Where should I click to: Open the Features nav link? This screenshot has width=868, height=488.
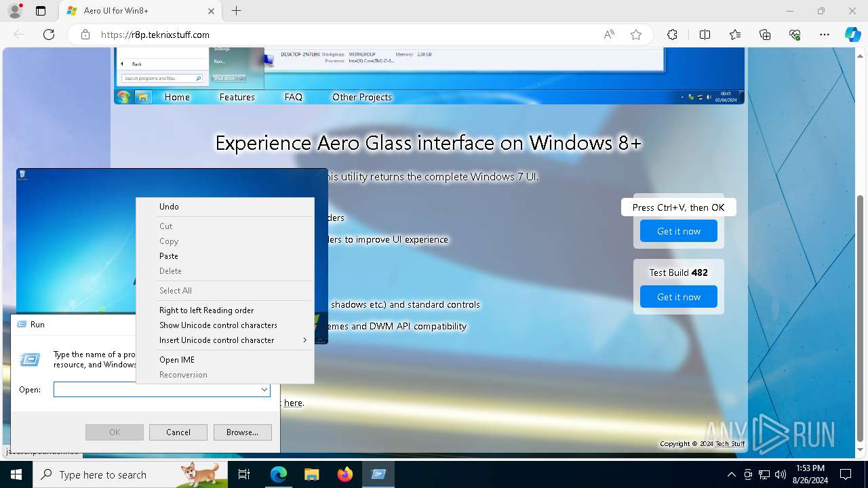click(x=237, y=97)
